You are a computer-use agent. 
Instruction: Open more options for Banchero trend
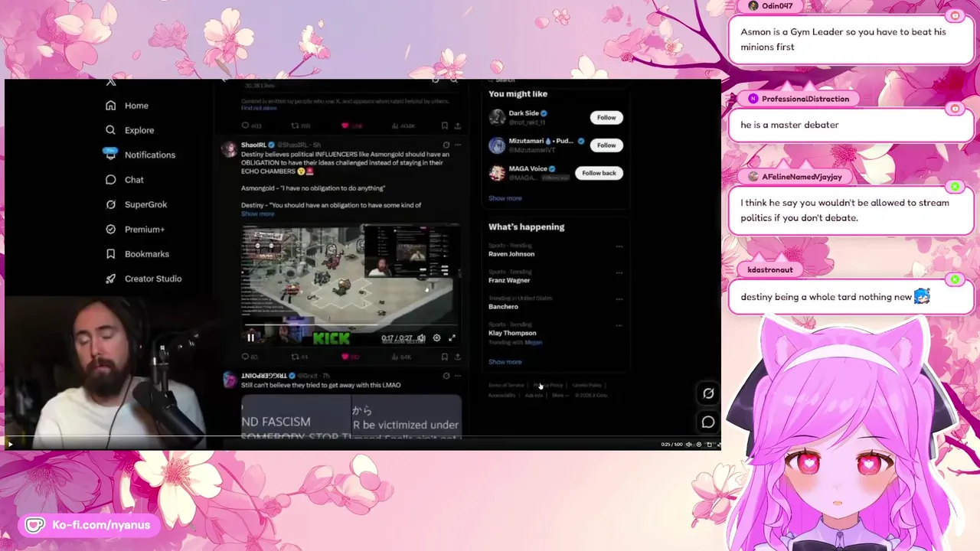pos(619,299)
